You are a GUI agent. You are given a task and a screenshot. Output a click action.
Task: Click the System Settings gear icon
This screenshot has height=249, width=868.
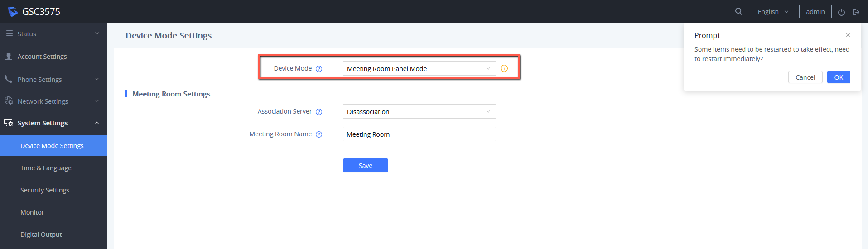9,123
